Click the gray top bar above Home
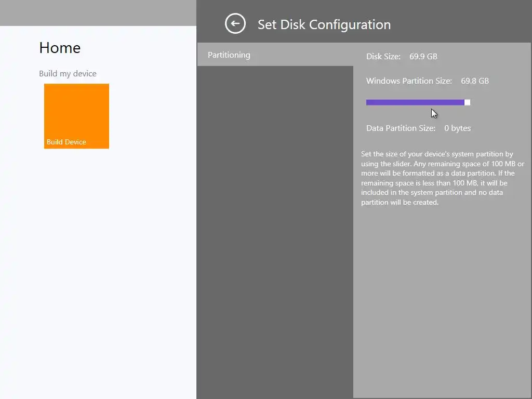 98,12
